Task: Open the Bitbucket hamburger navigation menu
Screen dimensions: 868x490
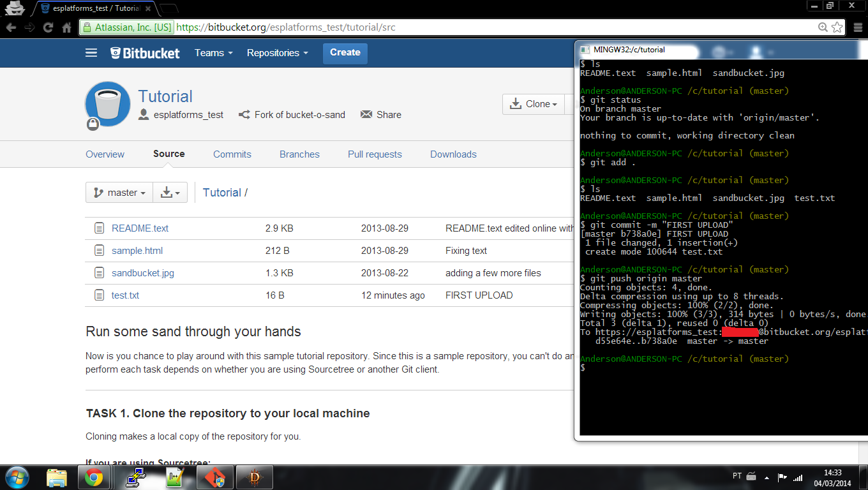Action: (x=91, y=53)
